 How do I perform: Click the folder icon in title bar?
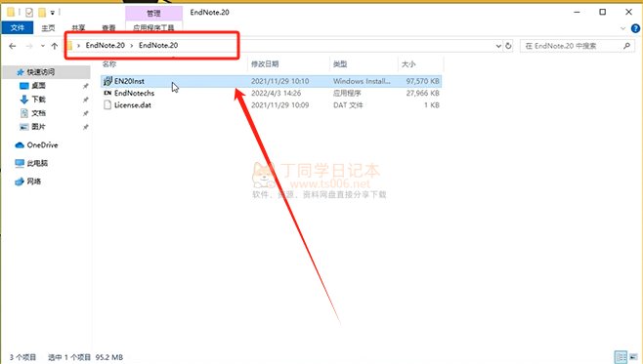tap(11, 13)
